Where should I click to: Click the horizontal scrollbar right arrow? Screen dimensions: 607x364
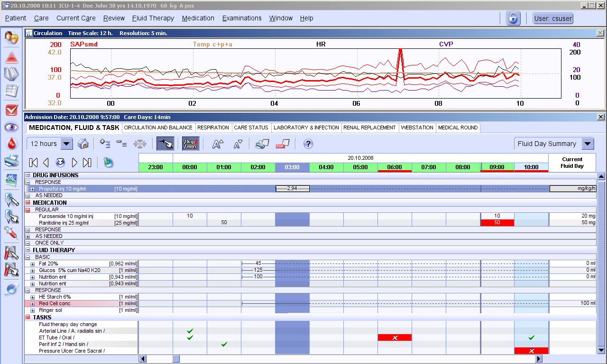tap(539, 359)
